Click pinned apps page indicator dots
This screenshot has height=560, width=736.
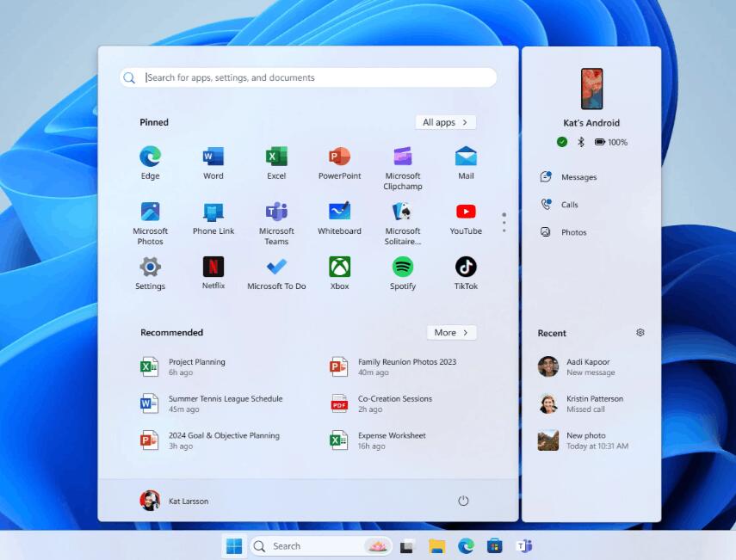tap(504, 222)
